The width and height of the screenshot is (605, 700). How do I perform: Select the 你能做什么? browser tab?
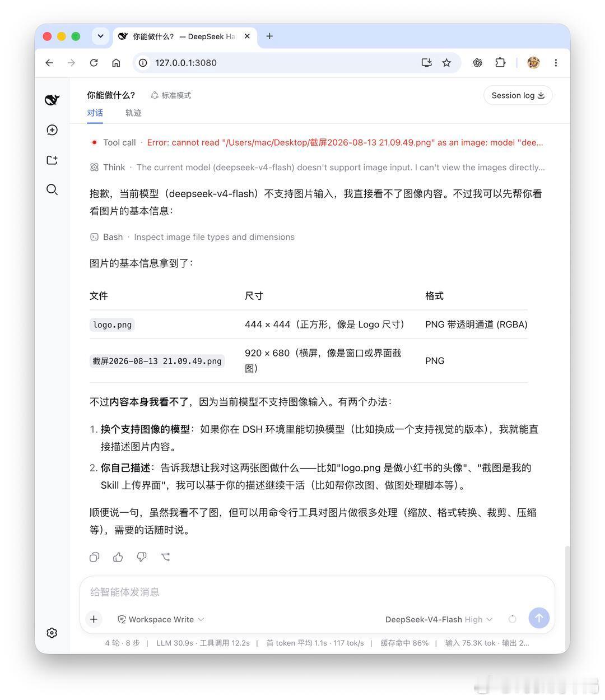click(x=185, y=36)
